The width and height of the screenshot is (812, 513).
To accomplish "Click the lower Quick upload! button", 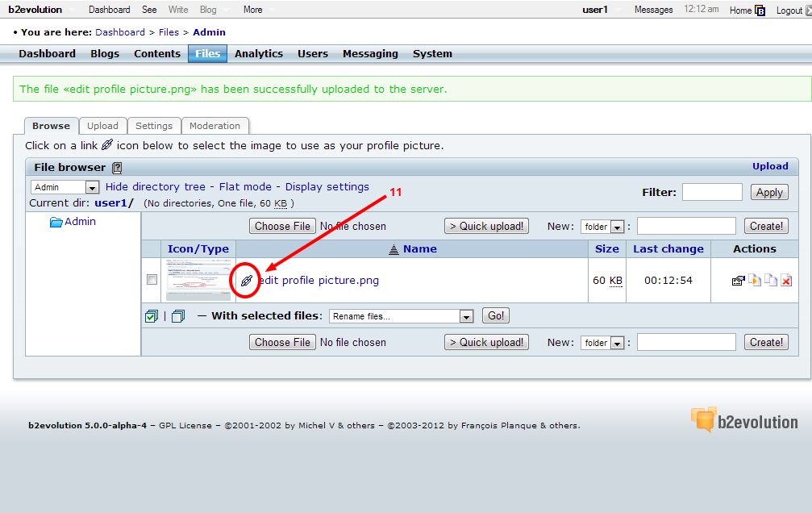I will [x=486, y=343].
